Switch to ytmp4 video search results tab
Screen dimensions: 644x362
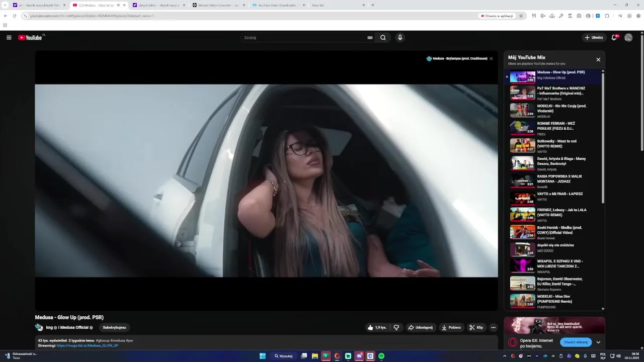[158, 5]
